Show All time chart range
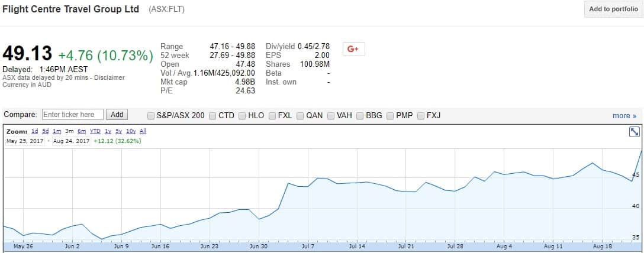 pos(143,131)
